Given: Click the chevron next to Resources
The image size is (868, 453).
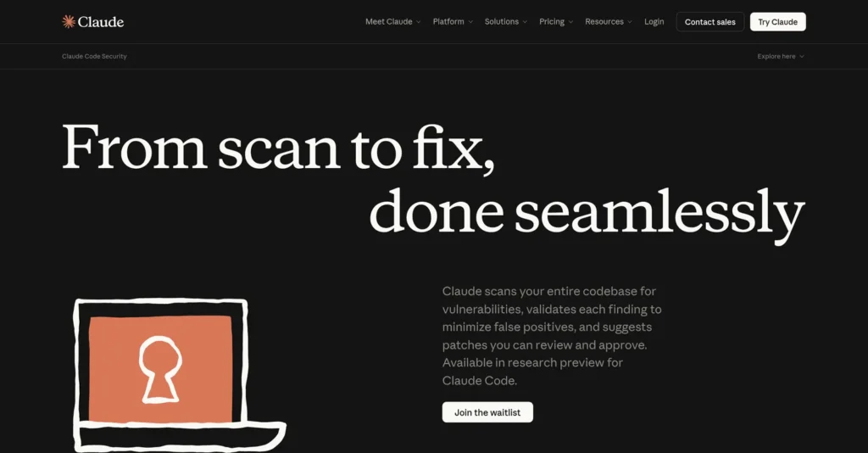Looking at the screenshot, I should 630,22.
